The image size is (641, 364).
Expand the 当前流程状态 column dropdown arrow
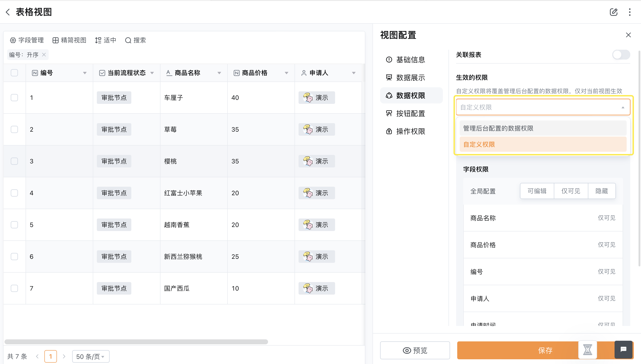pyautogui.click(x=152, y=73)
